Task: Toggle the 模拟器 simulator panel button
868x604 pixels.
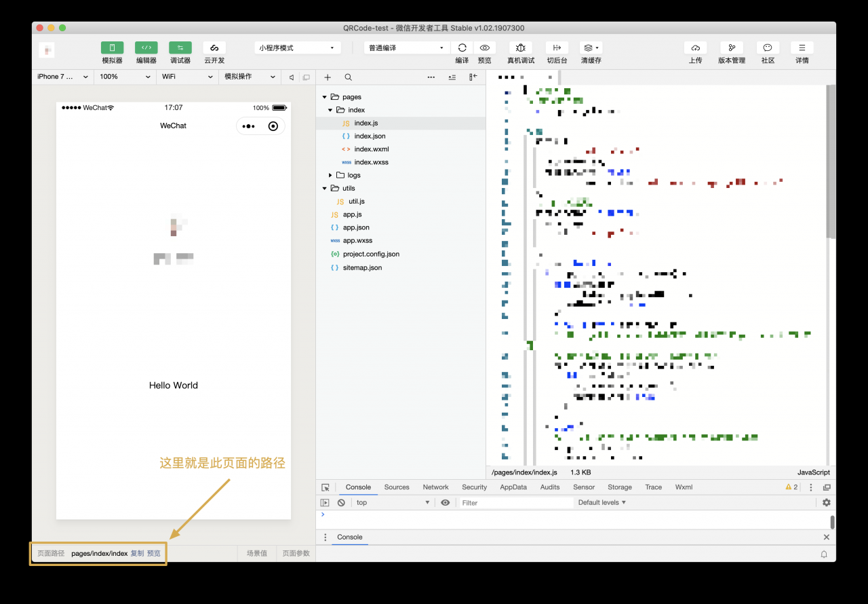Action: coord(112,48)
